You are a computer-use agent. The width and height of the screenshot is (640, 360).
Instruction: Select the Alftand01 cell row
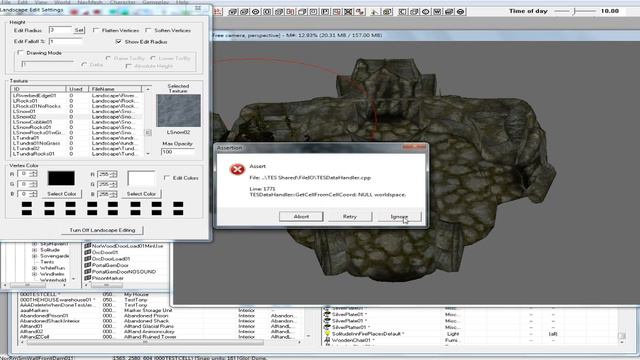tap(161, 326)
